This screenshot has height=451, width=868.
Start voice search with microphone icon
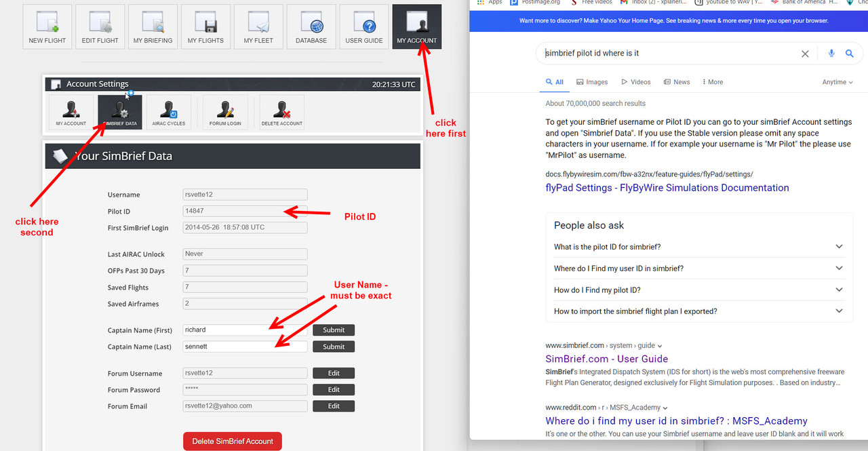pos(831,54)
